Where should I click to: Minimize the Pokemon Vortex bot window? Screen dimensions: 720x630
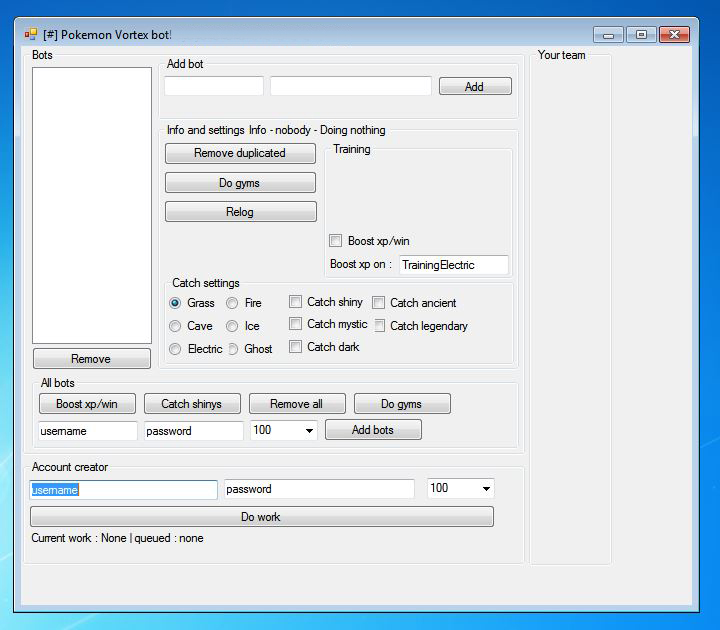[608, 35]
